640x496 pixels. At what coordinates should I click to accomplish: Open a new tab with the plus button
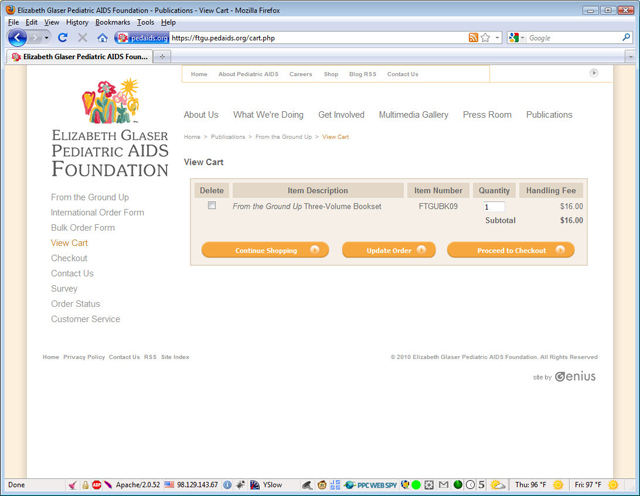pyautogui.click(x=162, y=56)
